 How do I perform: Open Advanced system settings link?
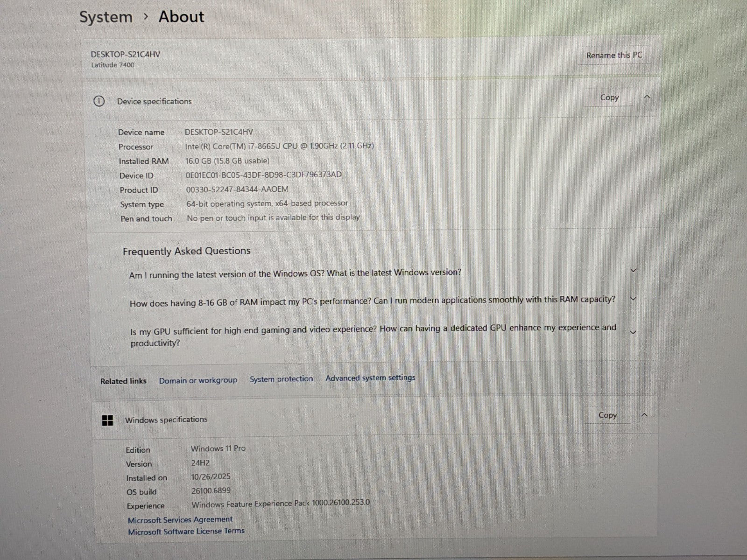(370, 378)
